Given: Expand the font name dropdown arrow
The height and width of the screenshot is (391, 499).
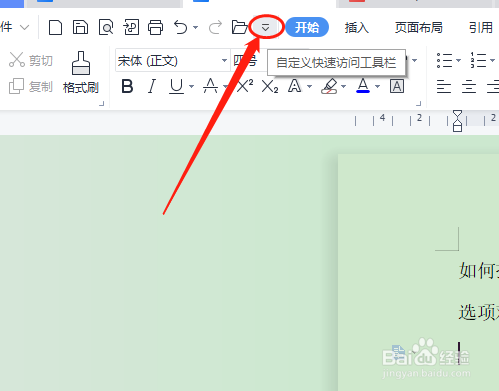Looking at the screenshot, I should [224, 61].
